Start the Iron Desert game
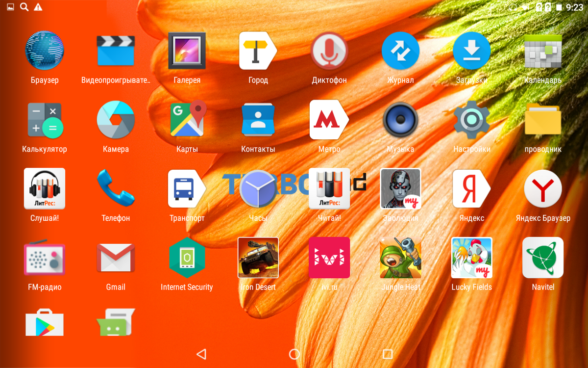 tap(258, 258)
